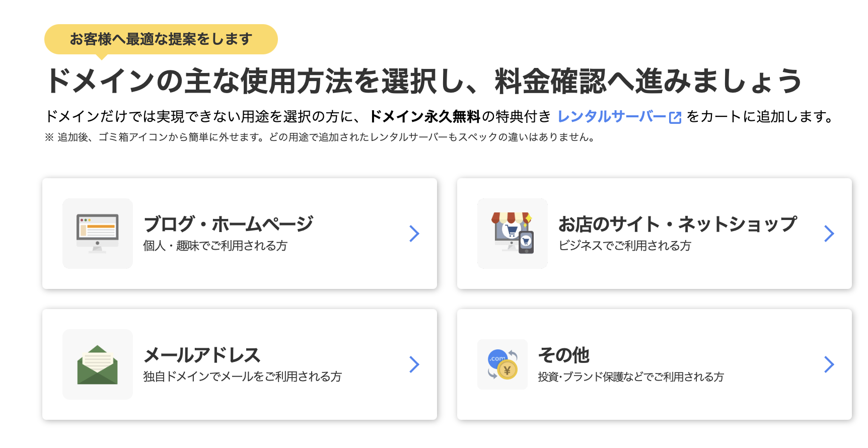
Task: Click the chevron arrow on the mail address card
Action: point(414,364)
